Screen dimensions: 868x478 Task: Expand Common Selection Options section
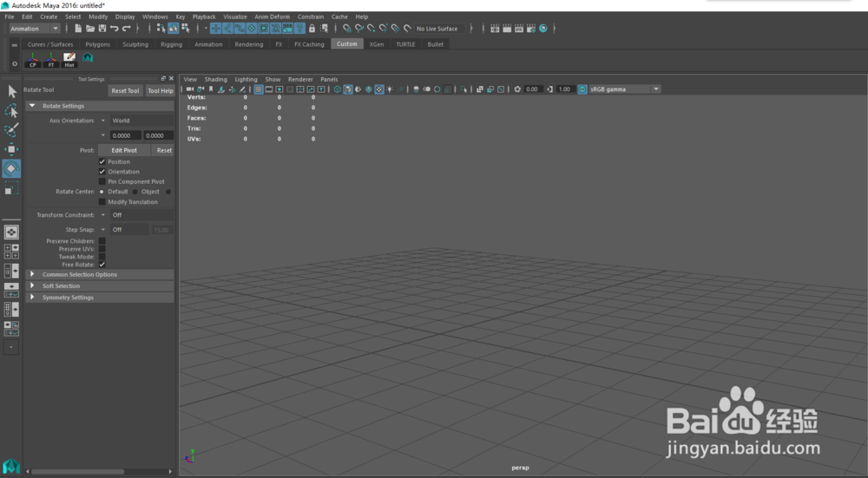point(100,274)
